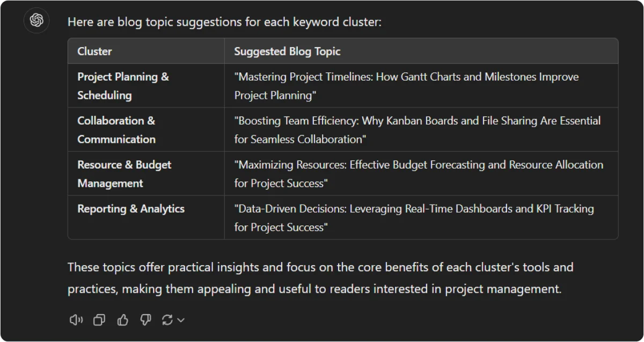
Task: Select the Data-Driven Decisions topic text
Action: (x=414, y=217)
